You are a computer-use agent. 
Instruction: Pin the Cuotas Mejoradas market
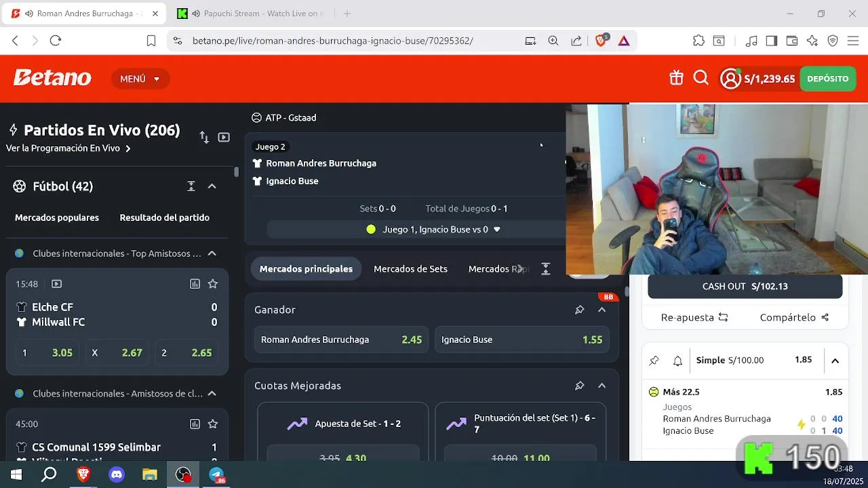(579, 386)
